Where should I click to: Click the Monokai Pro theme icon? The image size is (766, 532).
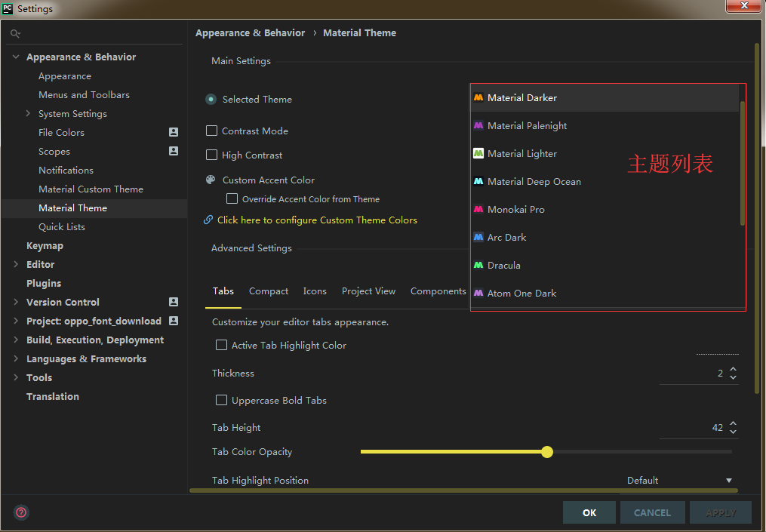tap(478, 209)
